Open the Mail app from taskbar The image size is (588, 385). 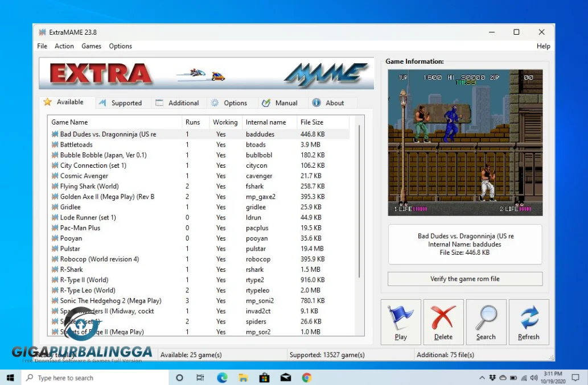[x=286, y=378]
